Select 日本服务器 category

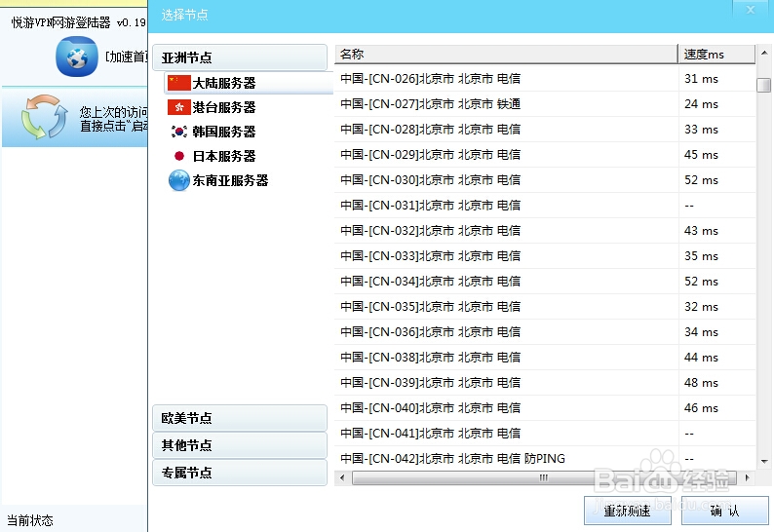tap(223, 156)
